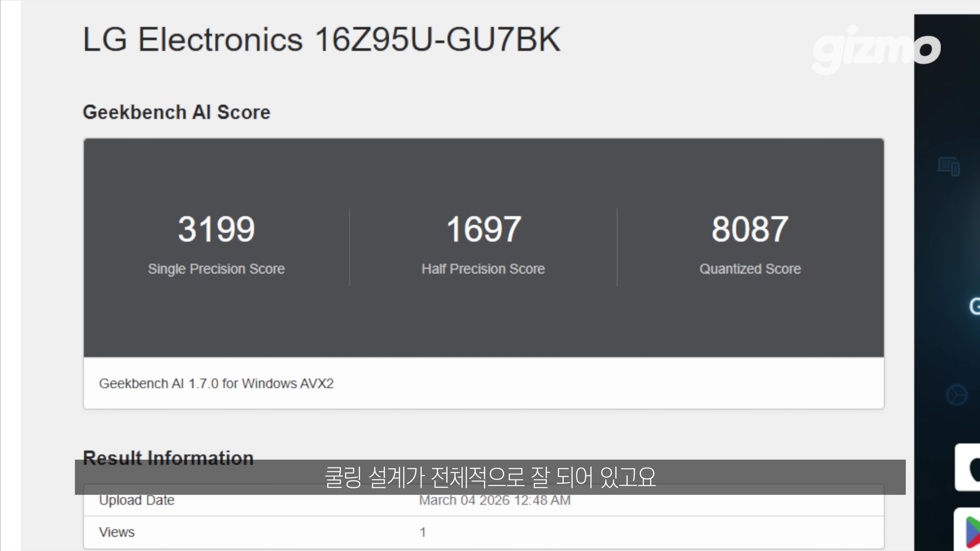
Task: Select the Views count value "1"
Action: coord(423,532)
